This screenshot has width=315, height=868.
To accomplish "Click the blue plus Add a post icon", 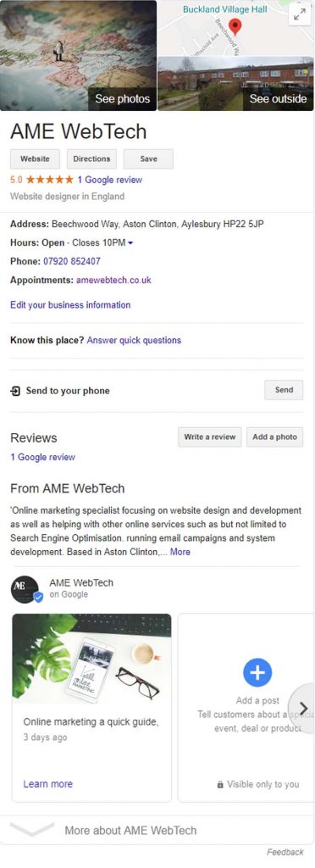I will tap(257, 672).
